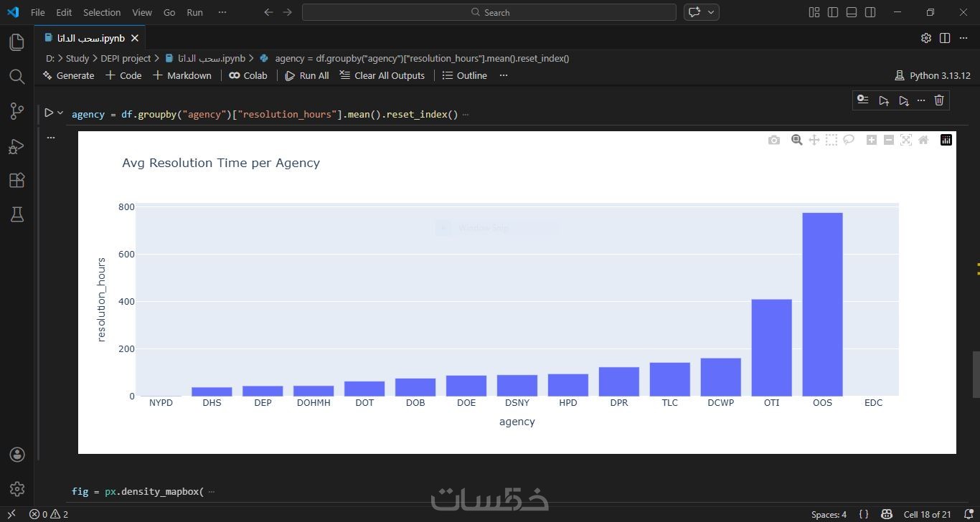Click Clear All Outputs
980x522 pixels.
(382, 75)
